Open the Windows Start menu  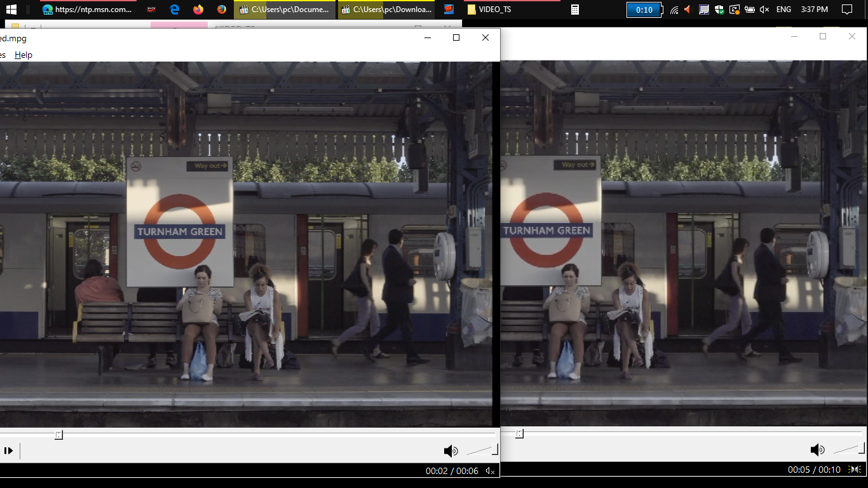(x=11, y=10)
